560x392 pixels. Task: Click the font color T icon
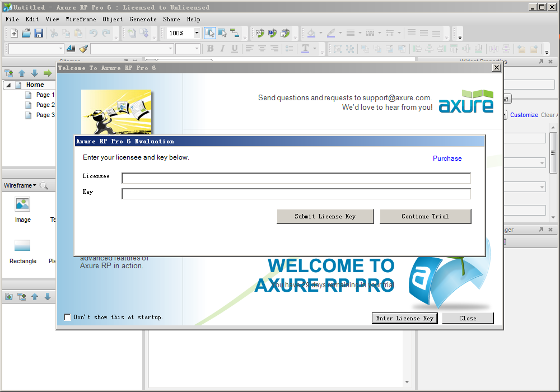(x=305, y=49)
